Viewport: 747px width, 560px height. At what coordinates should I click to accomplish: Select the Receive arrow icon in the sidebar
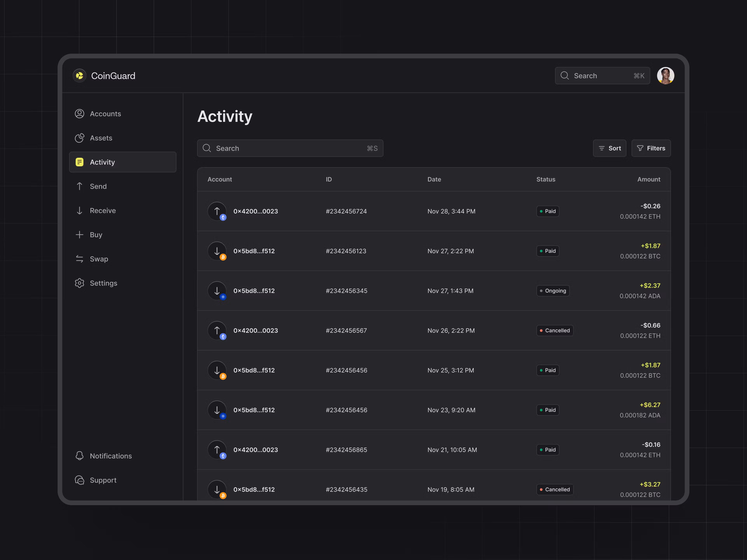(79, 211)
